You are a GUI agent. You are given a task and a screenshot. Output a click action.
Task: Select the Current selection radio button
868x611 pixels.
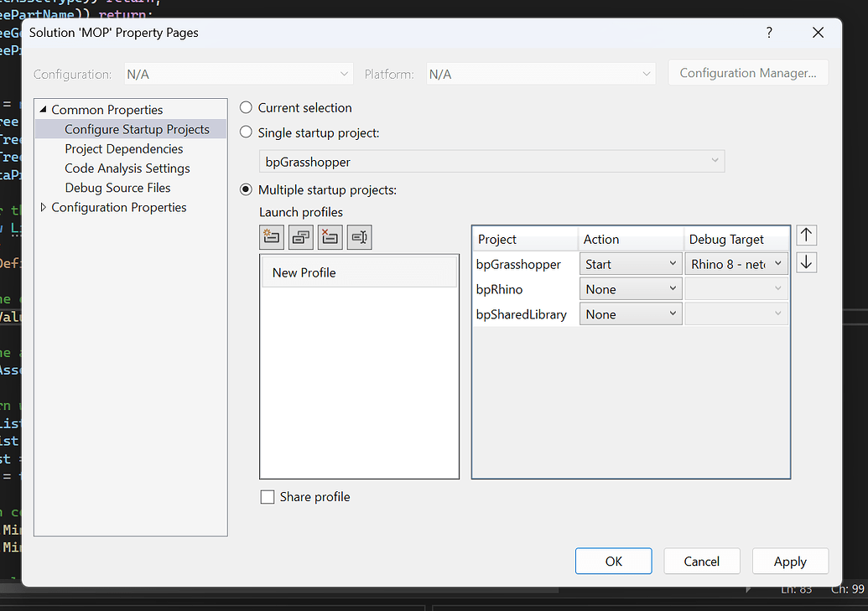point(245,107)
